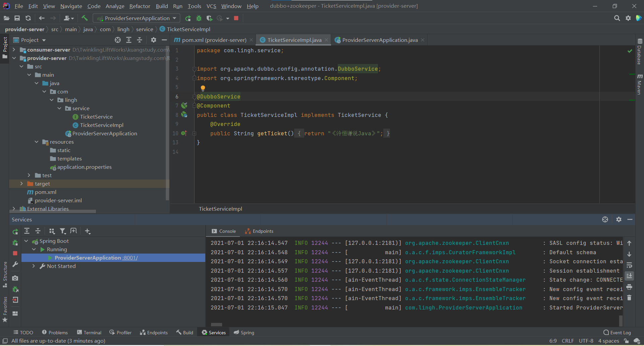Toggle read-only lock in status bar
Viewport: 644px width, 346px height.
coord(626,341)
